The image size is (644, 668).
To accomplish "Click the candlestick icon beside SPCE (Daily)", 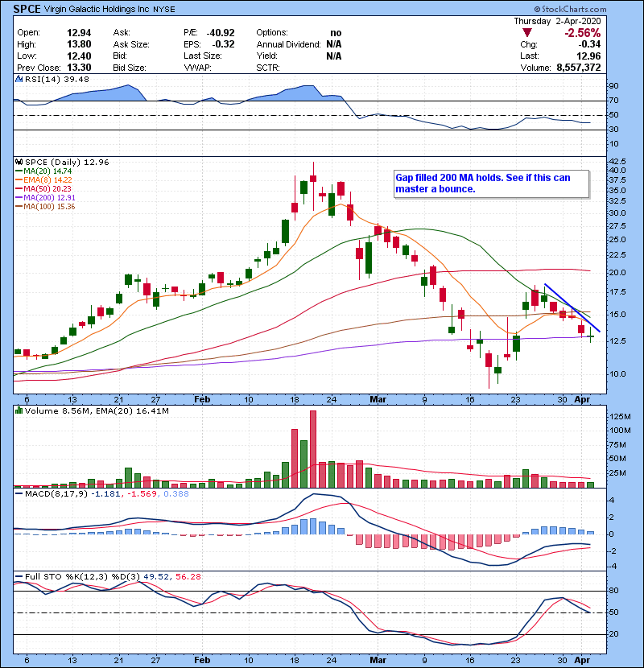I will click(x=19, y=163).
